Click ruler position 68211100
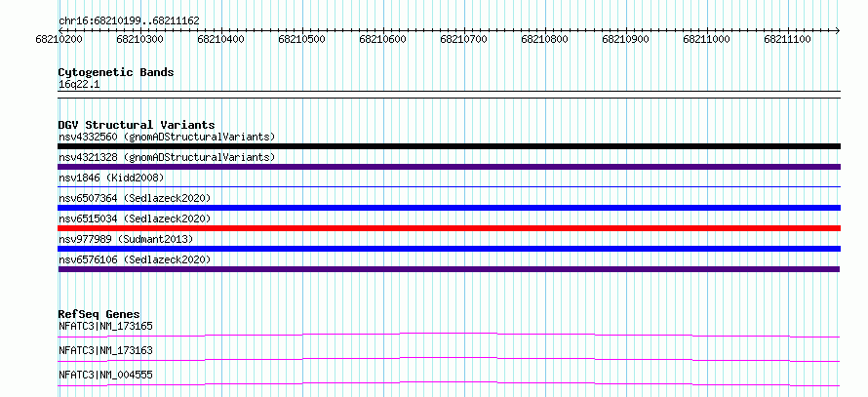 788,39
